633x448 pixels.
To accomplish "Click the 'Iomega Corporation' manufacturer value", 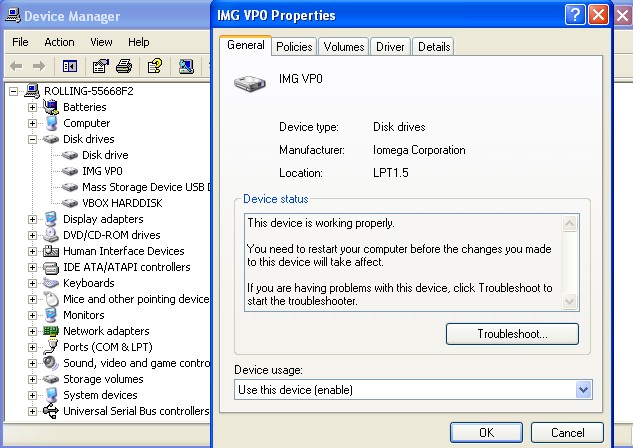I will (419, 150).
